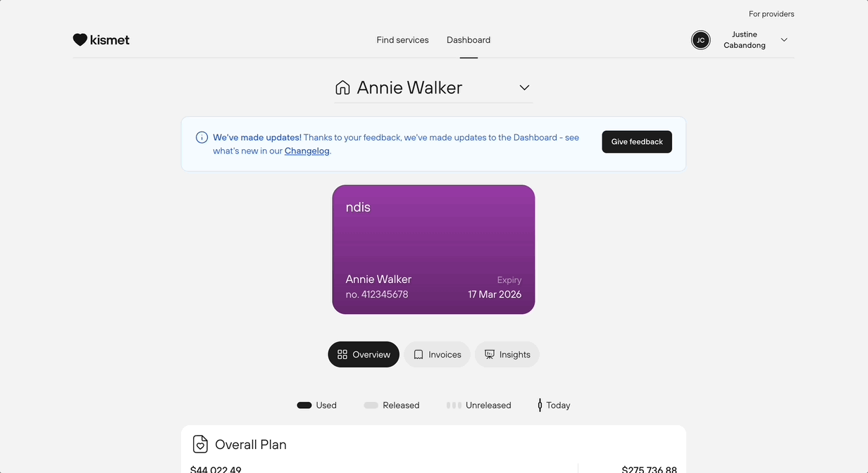Click the home icon beside Annie Walker
Image resolution: width=868 pixels, height=473 pixels.
(x=342, y=88)
